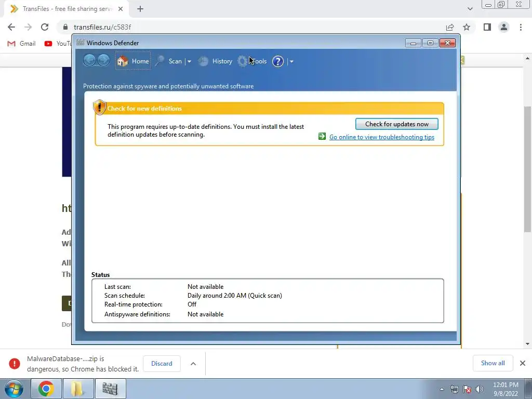Open the YouTube bookmark

pos(57,44)
